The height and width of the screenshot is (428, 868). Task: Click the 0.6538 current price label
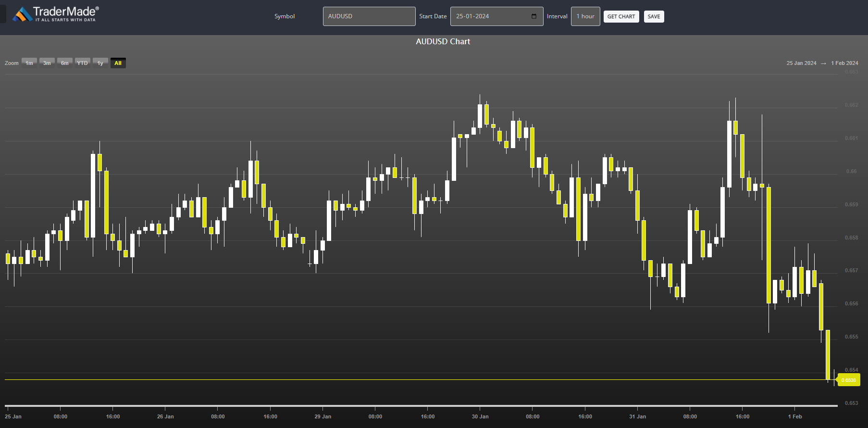849,380
